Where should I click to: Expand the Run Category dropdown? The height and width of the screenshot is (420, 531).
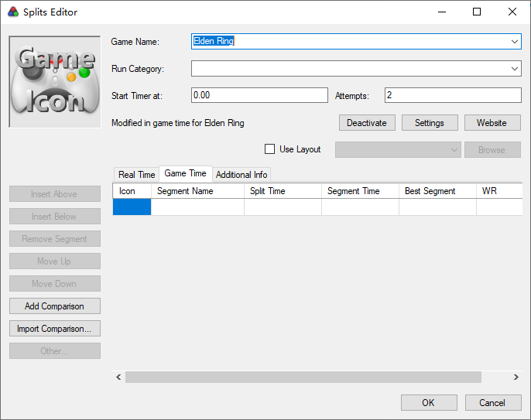click(515, 69)
